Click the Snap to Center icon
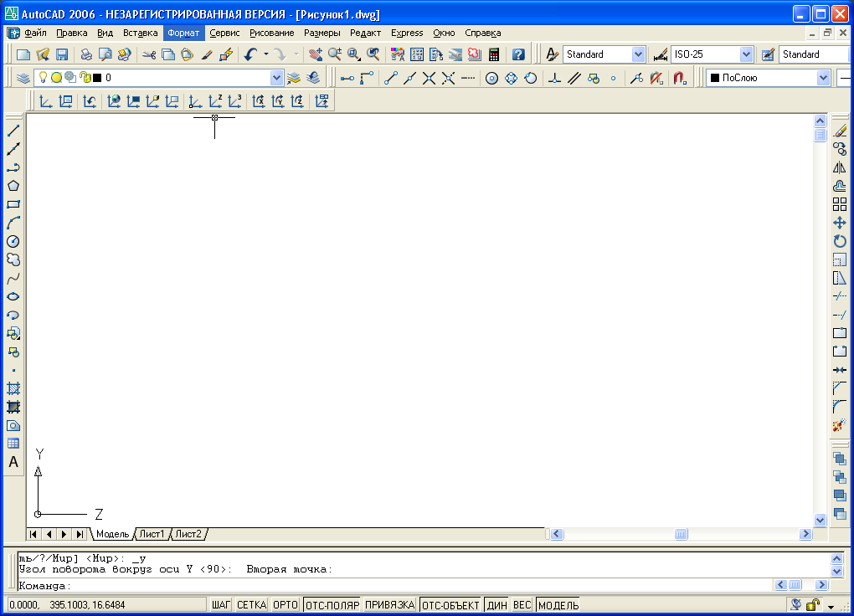Image resolution: width=854 pixels, height=616 pixels. (491, 79)
